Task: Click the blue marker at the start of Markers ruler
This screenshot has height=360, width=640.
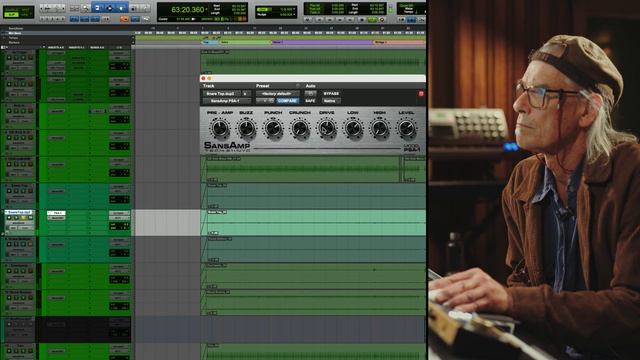Action: [210, 42]
